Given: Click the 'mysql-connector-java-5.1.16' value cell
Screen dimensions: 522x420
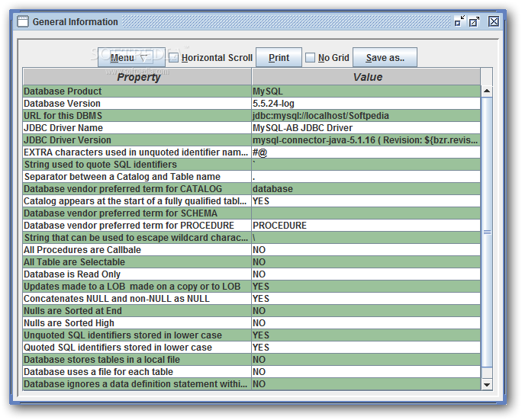Looking at the screenshot, I should click(366, 140).
